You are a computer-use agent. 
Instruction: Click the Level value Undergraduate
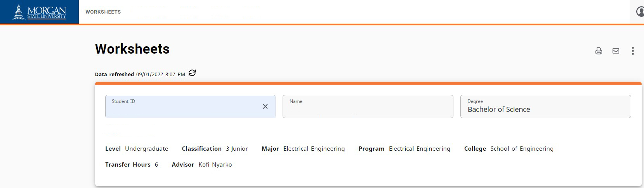pyautogui.click(x=146, y=149)
